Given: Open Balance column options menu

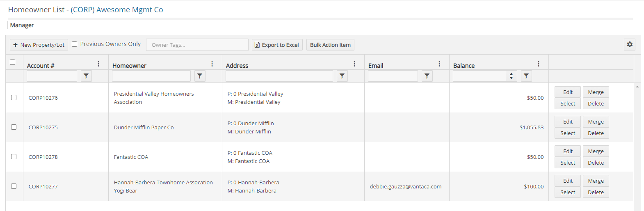Looking at the screenshot, I should point(539,64).
